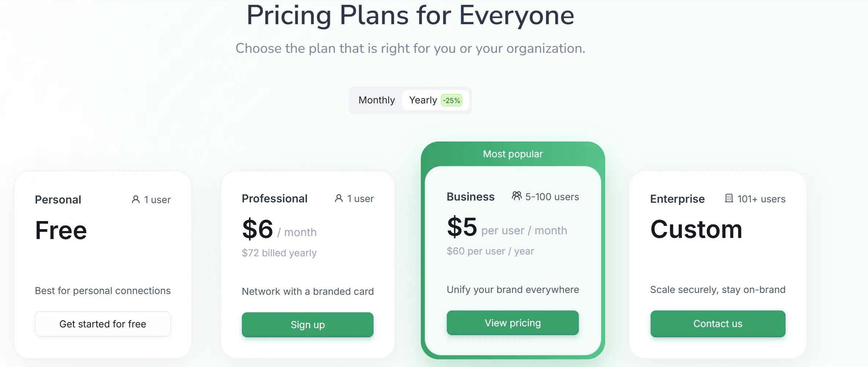Click the 'Pricing Plans for Everyone' heading
This screenshot has width=868, height=367.
coord(411,15)
